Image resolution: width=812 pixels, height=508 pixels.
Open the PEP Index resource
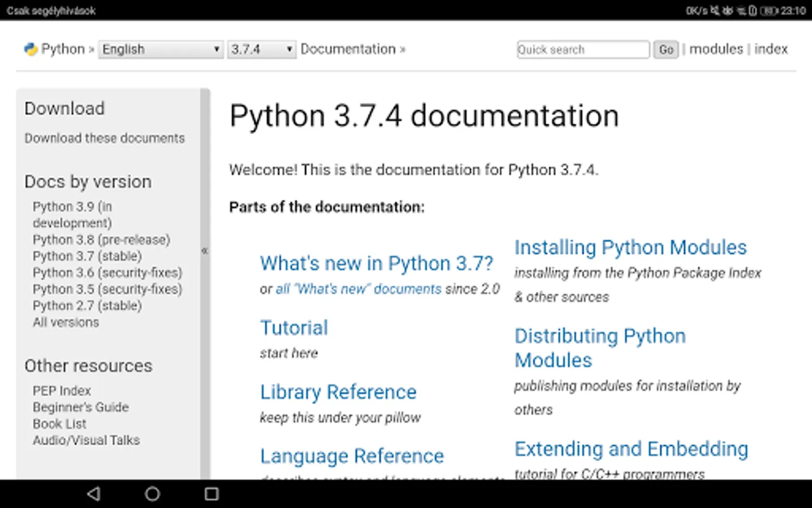61,391
